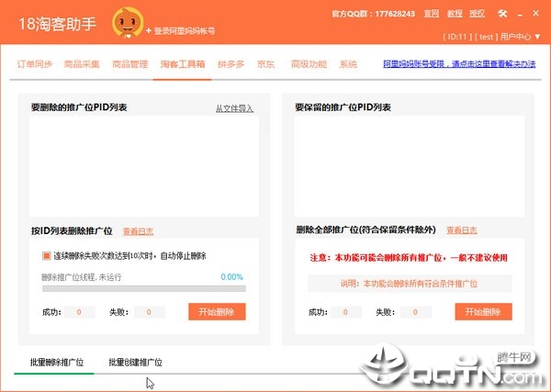Open the wrench settings tools icon
This screenshot has width=551, height=392.
click(502, 14)
